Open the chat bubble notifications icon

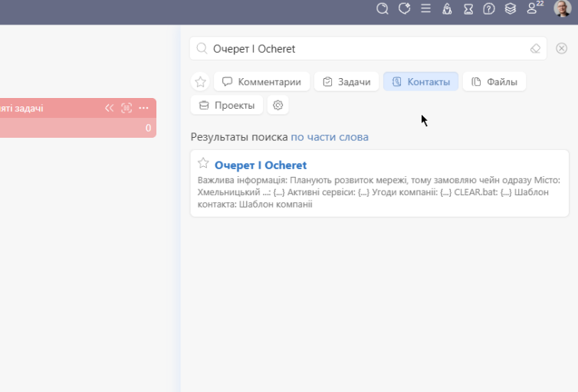tap(405, 8)
